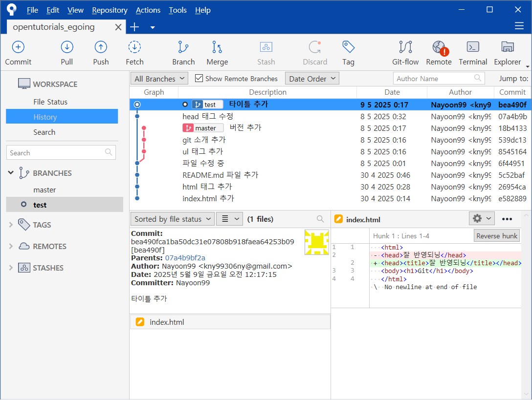Select commit 'README.md 파일 추가'
The height and width of the screenshot is (400, 532).
click(331, 175)
